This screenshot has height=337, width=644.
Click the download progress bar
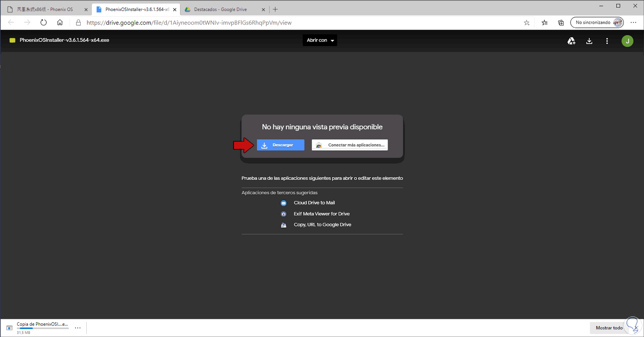[43, 328]
